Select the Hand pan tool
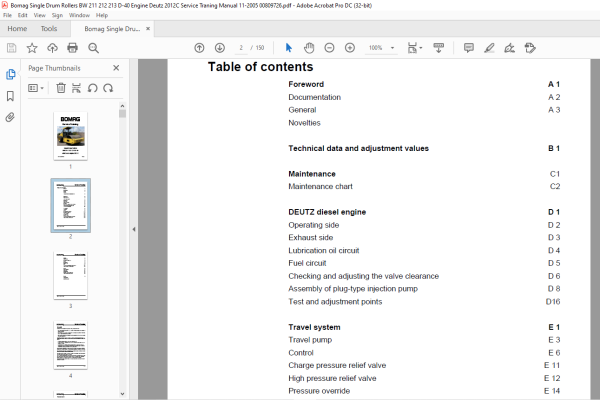This screenshot has height=400, width=600. tap(309, 48)
